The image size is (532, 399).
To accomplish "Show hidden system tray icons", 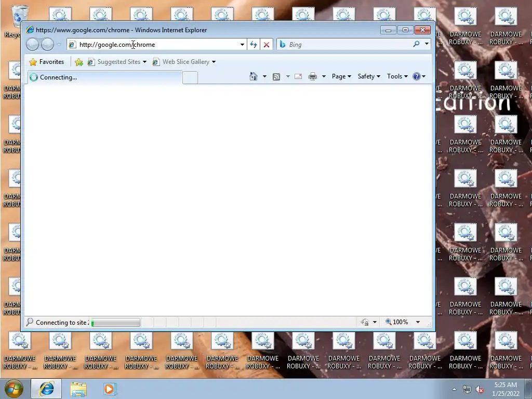I will coord(454,390).
